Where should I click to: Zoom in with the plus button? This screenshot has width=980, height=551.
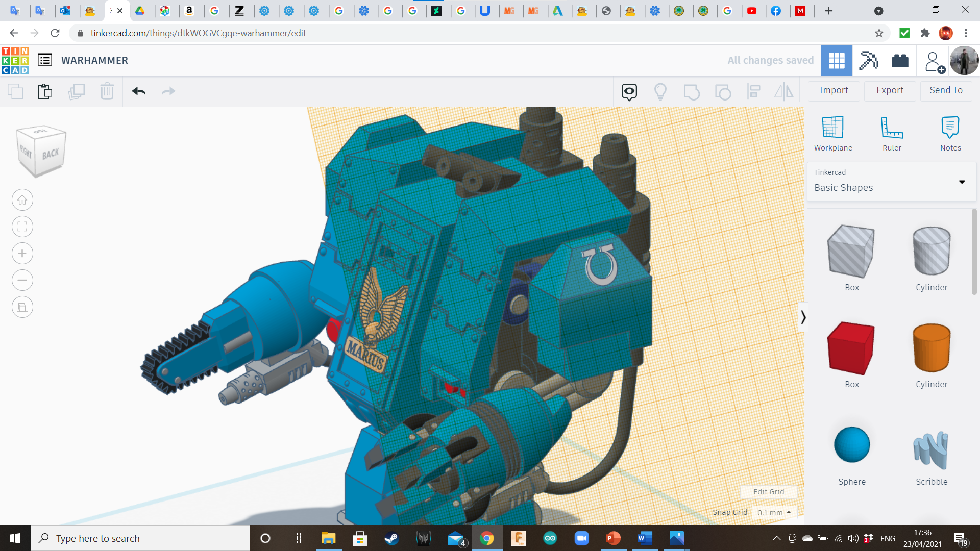(x=22, y=254)
